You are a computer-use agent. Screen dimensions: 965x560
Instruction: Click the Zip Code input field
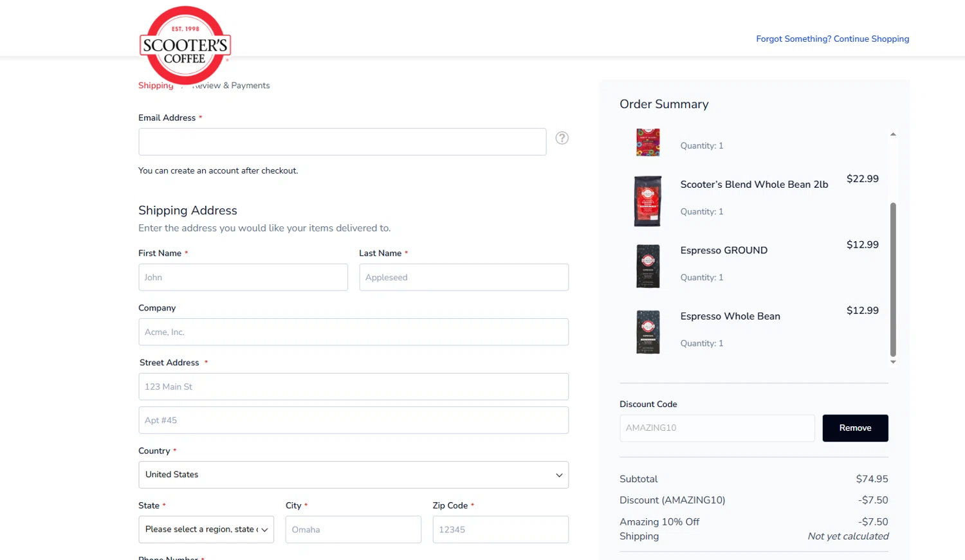click(x=501, y=529)
